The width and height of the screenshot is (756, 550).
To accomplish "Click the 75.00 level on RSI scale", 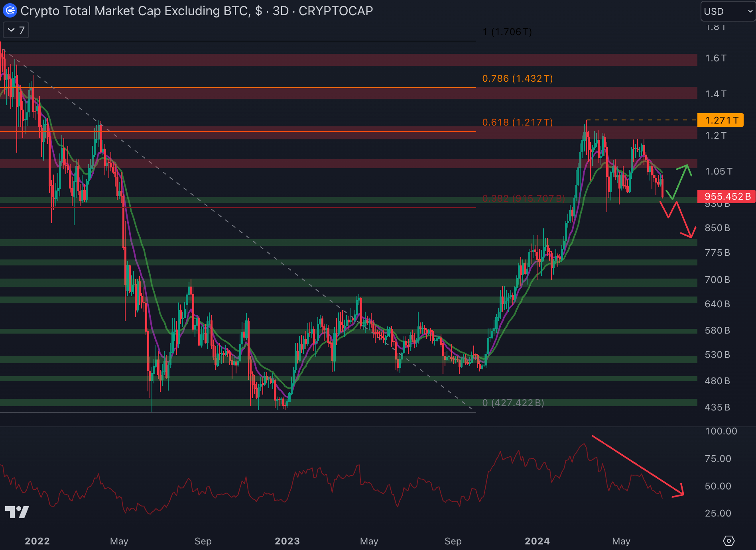I will click(718, 459).
